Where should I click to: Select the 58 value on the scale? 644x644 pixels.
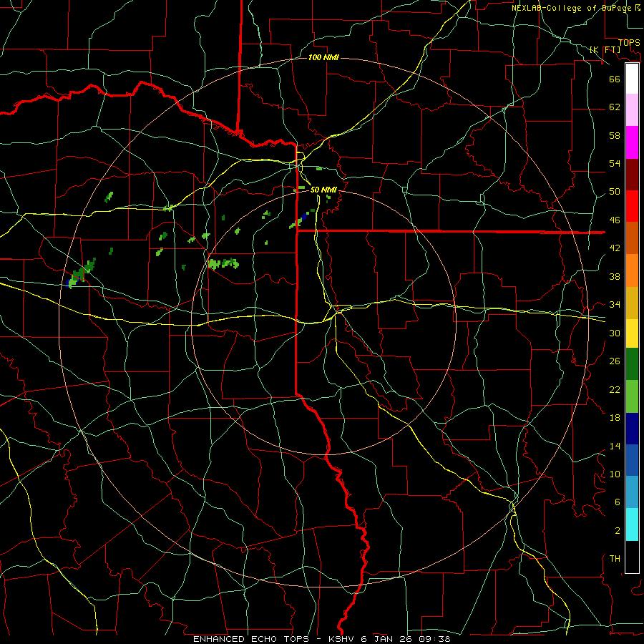(x=615, y=135)
